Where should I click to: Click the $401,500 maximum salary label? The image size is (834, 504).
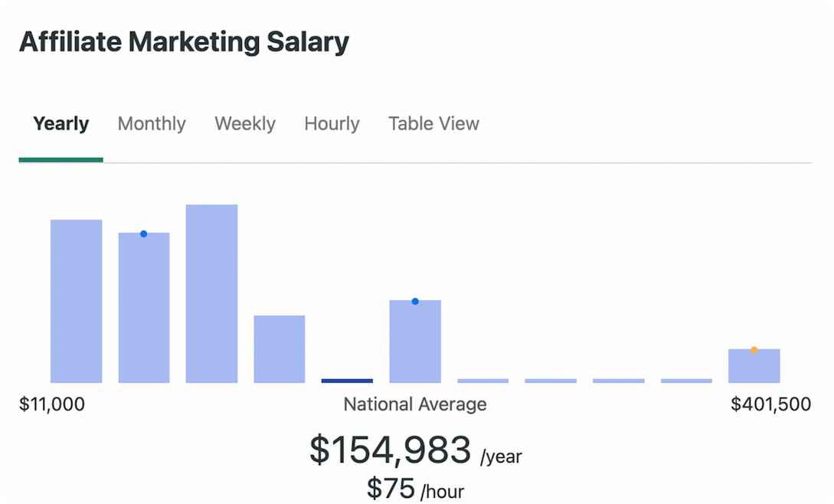(770, 404)
